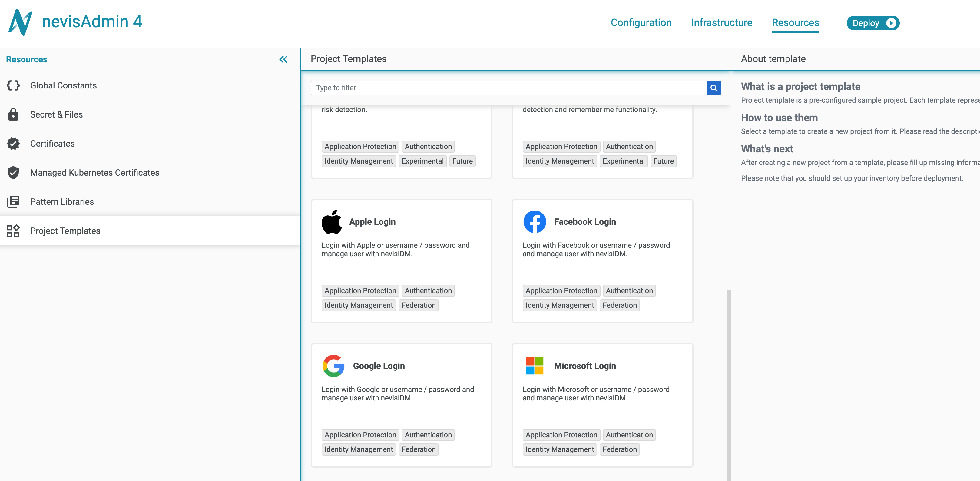Click Authentication tag on Apple Login card

428,291
